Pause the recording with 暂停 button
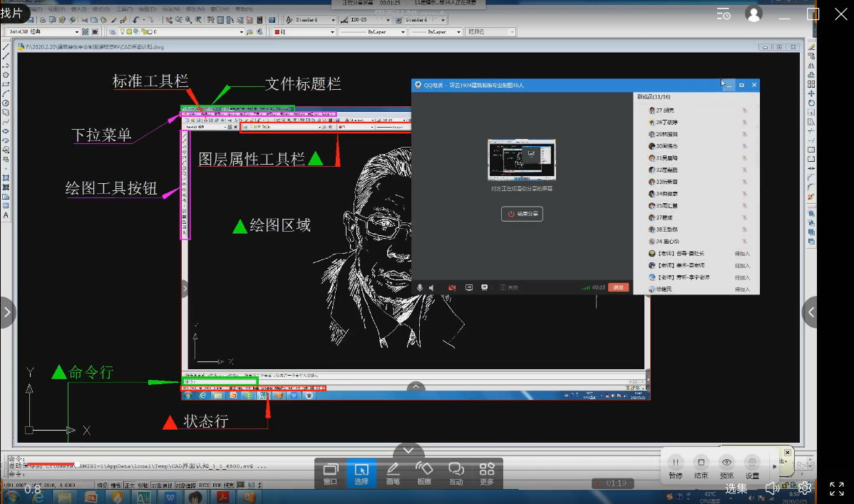Viewport: 854px width, 504px height. click(x=675, y=466)
